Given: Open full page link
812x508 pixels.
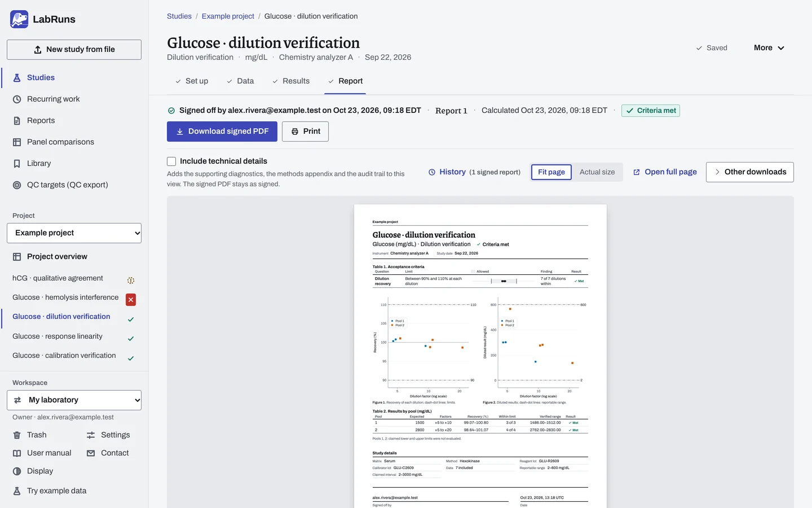Looking at the screenshot, I should pos(665,172).
